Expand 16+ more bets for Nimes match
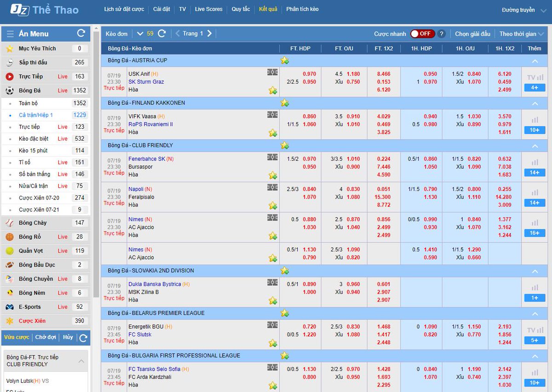Screen dimensions: 552x392 (x=535, y=233)
